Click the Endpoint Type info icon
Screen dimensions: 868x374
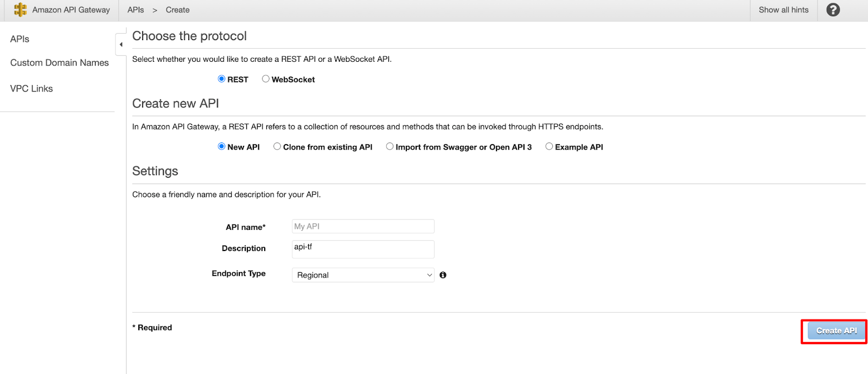[443, 275]
